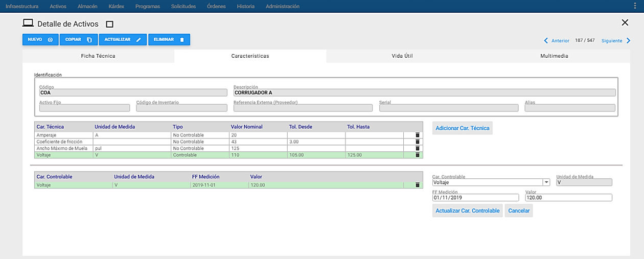
Task: Click the Valor field showing 120.00
Action: point(568,198)
